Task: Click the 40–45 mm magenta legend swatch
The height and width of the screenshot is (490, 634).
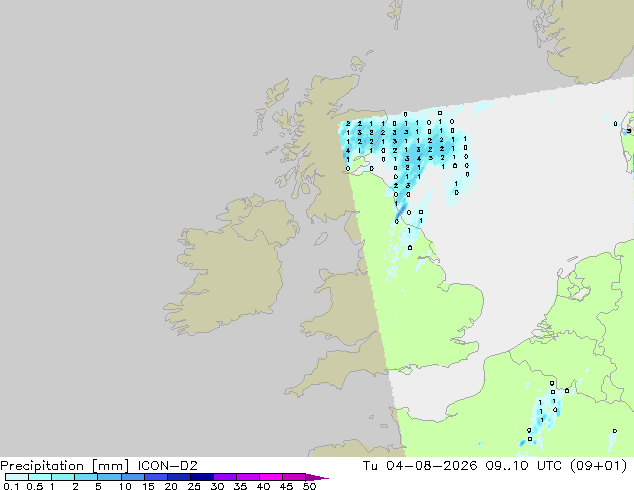Action: 271,477
